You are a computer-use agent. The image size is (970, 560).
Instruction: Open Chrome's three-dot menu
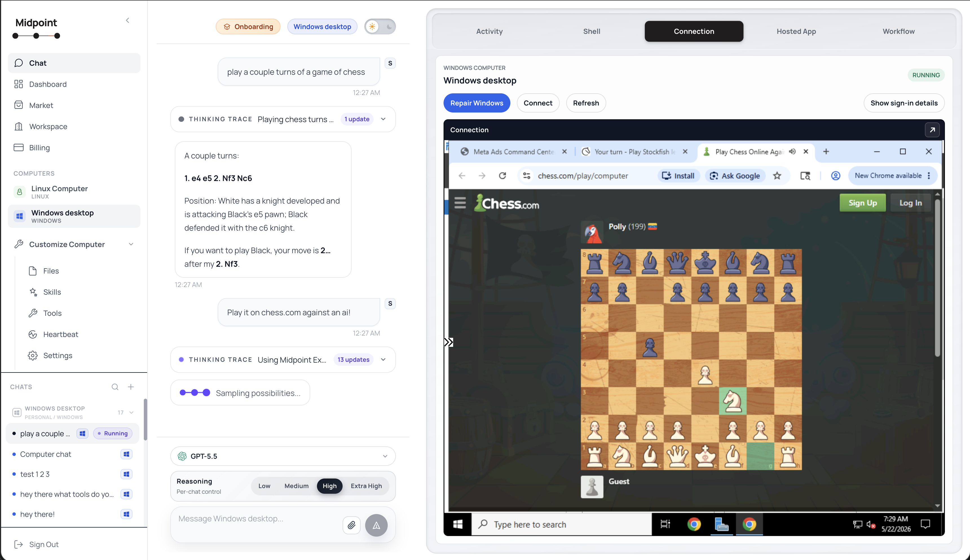coord(929,176)
